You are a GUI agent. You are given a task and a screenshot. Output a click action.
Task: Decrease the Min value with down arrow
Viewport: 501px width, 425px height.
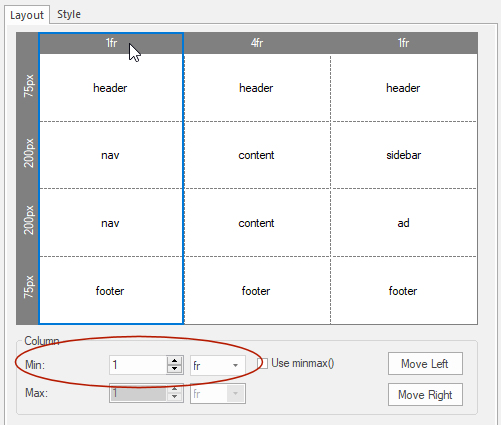174,369
